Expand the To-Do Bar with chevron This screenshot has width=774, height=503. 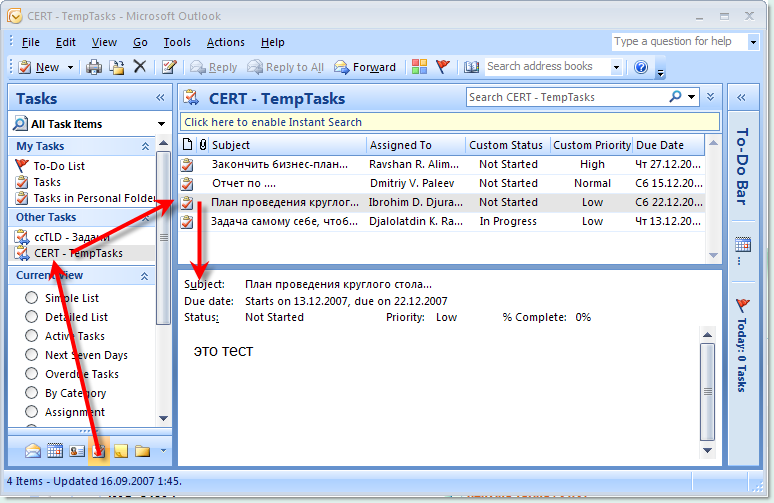point(741,97)
